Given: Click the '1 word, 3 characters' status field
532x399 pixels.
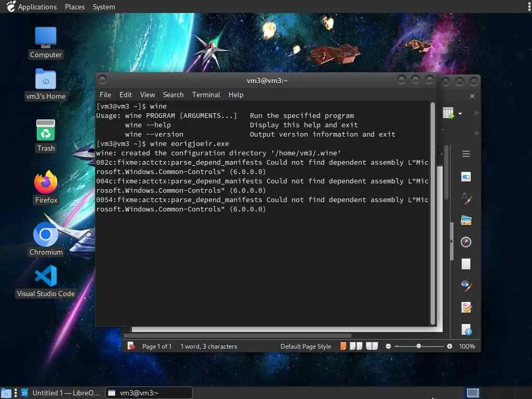Looking at the screenshot, I should 209,347.
